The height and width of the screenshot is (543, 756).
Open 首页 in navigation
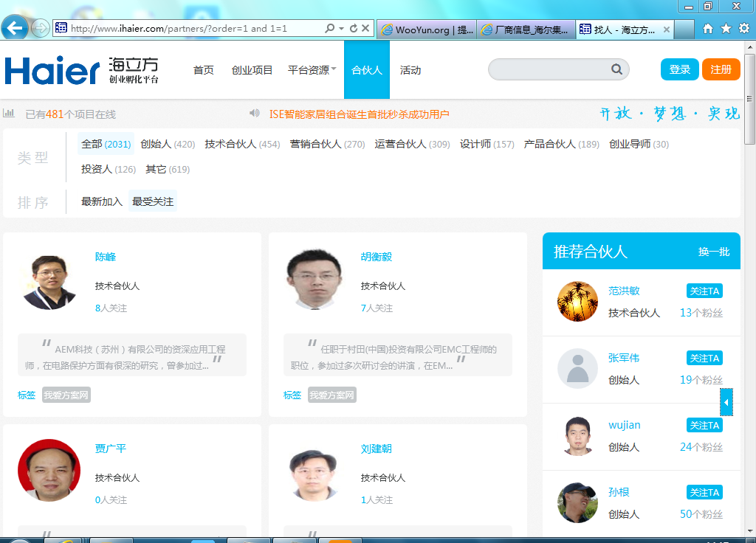(204, 70)
